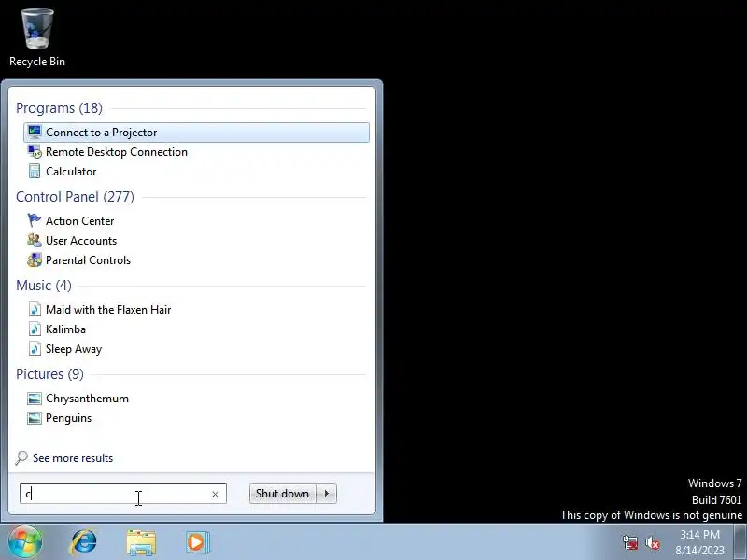Click the User Accounts icon
The width and height of the screenshot is (747, 560).
coord(35,240)
